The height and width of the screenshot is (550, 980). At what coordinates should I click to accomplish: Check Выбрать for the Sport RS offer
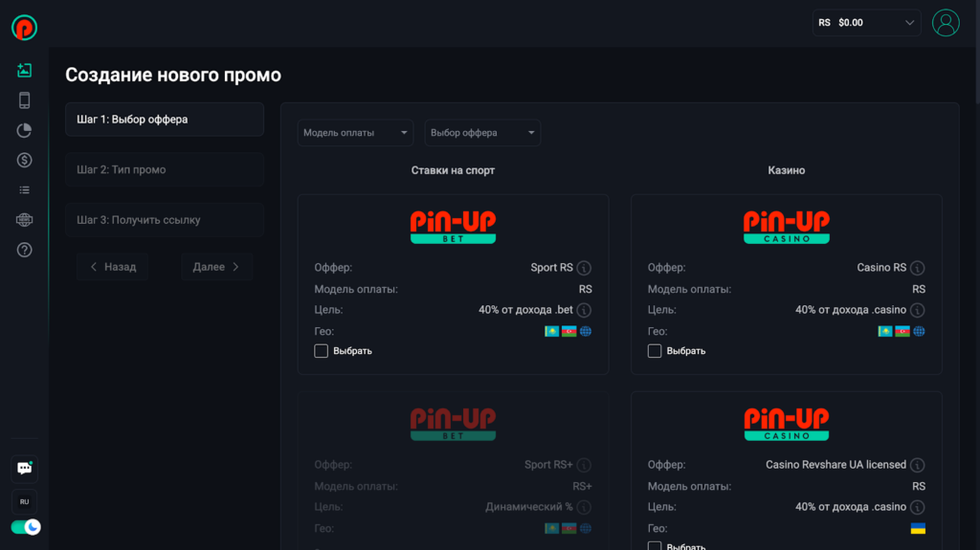322,351
